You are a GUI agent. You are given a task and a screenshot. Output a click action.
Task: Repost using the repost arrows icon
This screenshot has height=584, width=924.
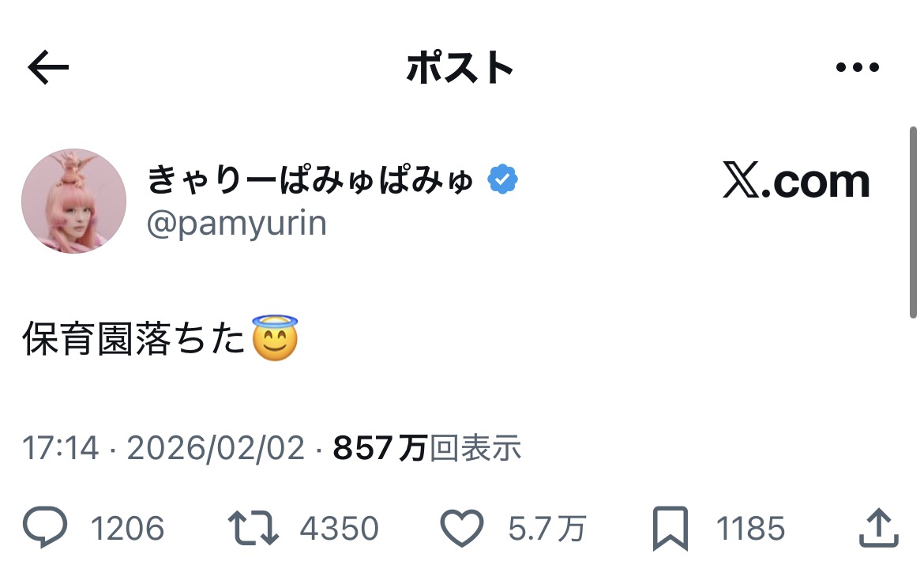(x=253, y=528)
